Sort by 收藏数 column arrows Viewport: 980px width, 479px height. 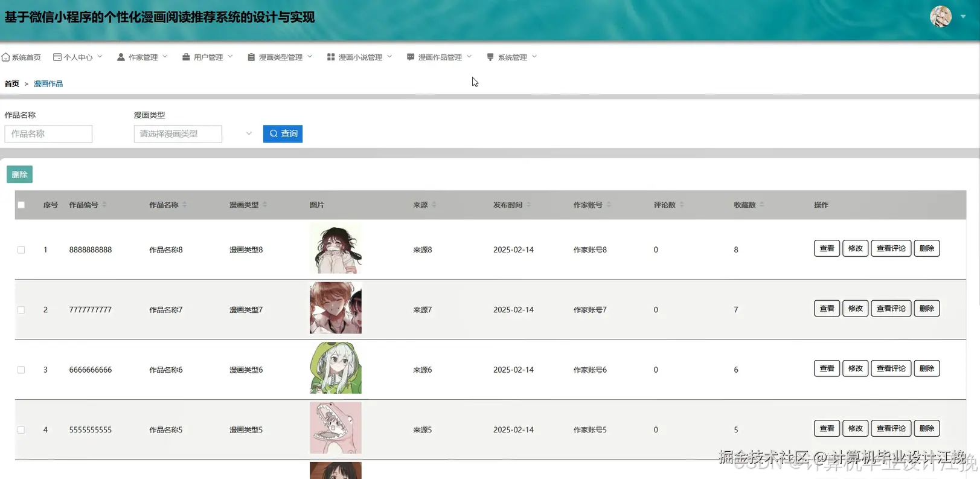tap(762, 205)
